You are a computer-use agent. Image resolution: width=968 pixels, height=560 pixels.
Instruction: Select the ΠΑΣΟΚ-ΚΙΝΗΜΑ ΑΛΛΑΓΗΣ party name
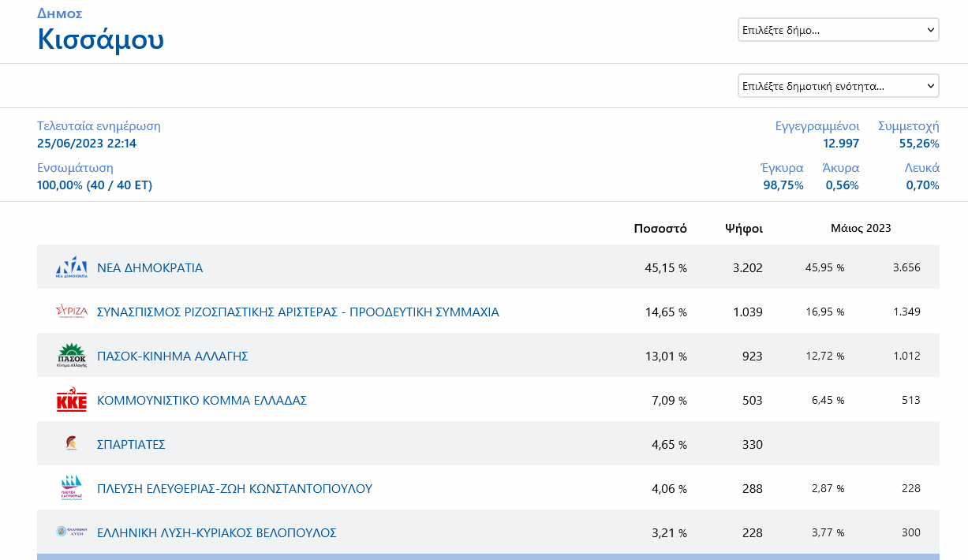pos(172,357)
